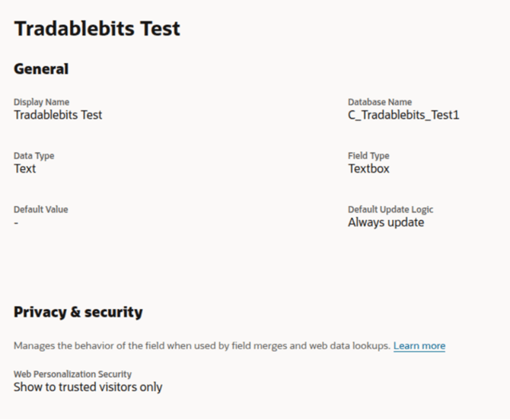Screen dimensions: 510x420
Task: Click the Database Name field label
Action: 380,102
